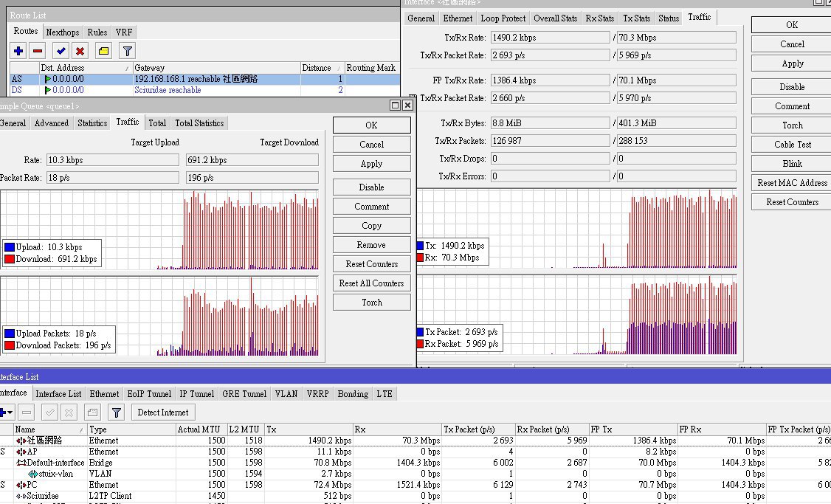
Task: Click Detect Internet button
Action: (162, 412)
